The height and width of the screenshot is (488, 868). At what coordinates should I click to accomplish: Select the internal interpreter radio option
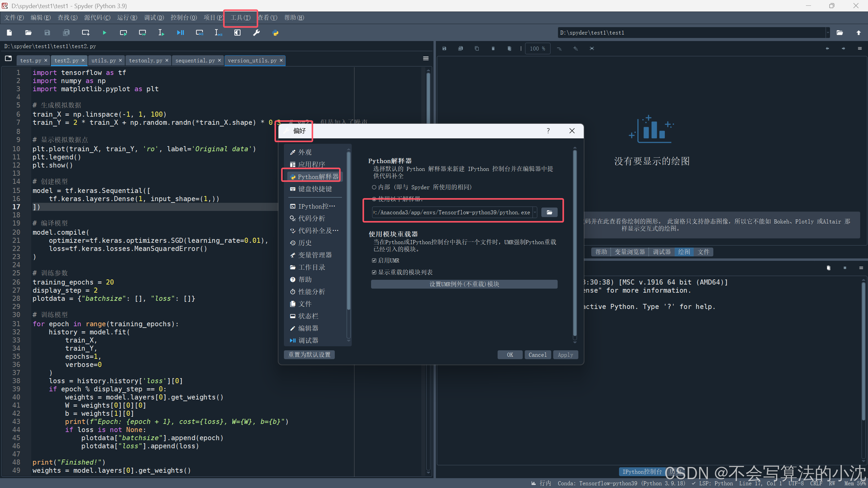pos(374,187)
